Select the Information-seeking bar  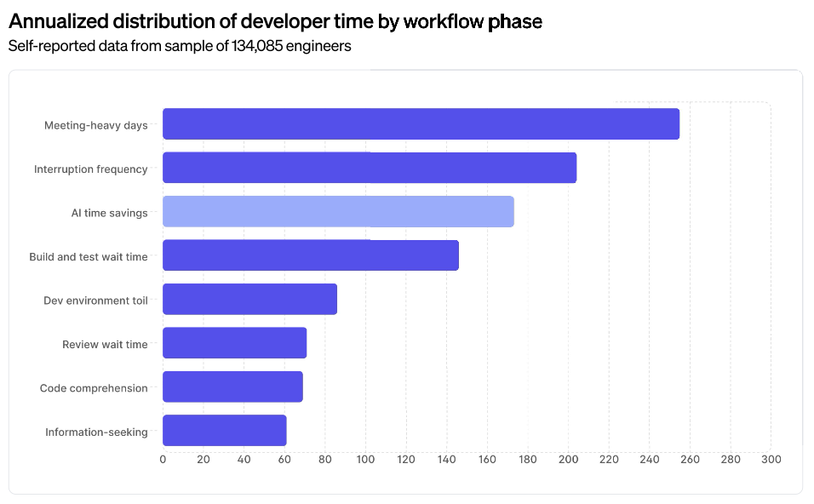224,431
